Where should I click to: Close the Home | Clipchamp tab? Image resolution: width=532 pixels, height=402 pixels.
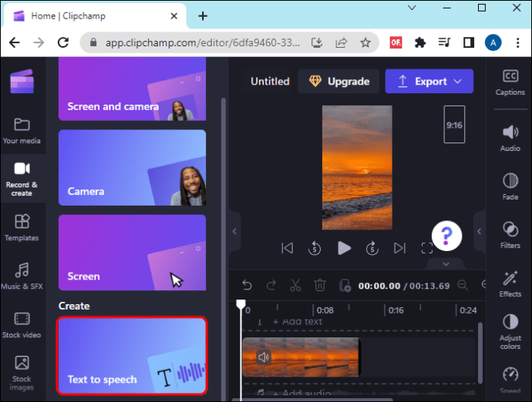tap(173, 16)
